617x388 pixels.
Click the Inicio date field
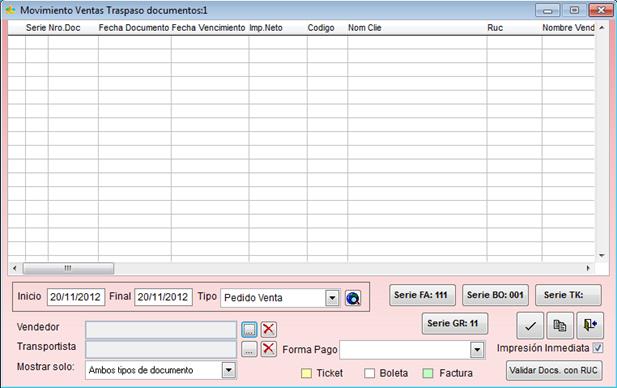[x=76, y=297]
